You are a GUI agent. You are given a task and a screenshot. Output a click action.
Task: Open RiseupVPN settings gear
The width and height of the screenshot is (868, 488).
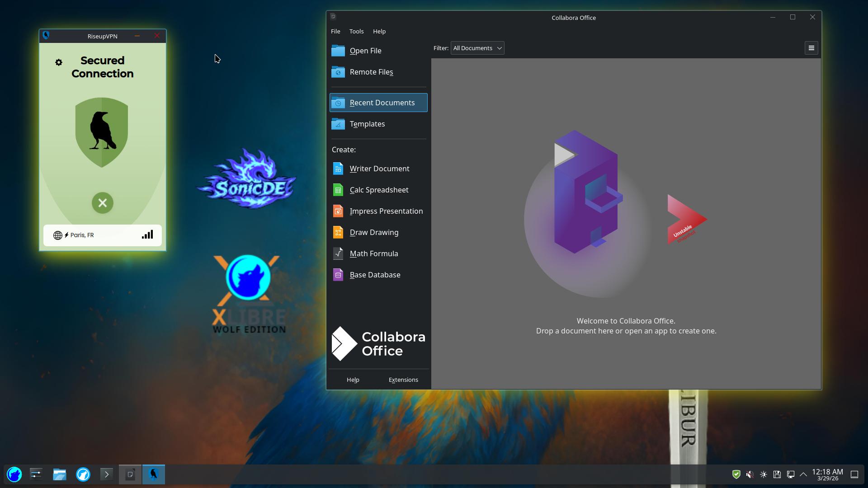(59, 62)
